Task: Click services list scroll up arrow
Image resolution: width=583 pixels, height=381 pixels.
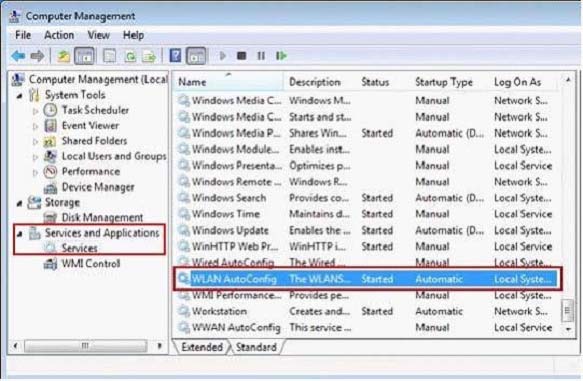Action: (x=567, y=80)
